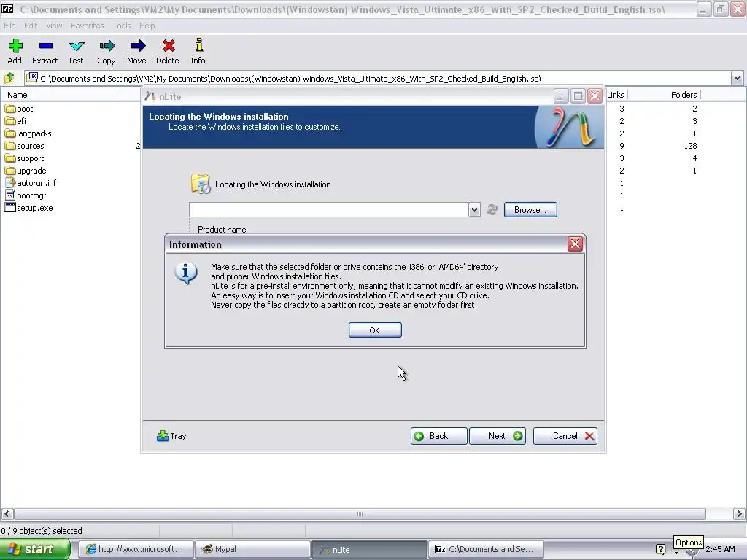Click the Cancel button in nLite
This screenshot has width=747, height=560.
[565, 436]
